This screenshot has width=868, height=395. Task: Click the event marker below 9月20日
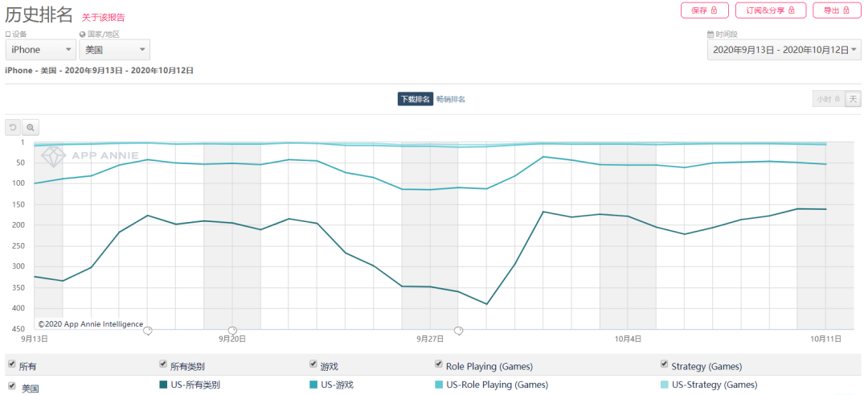click(x=232, y=331)
